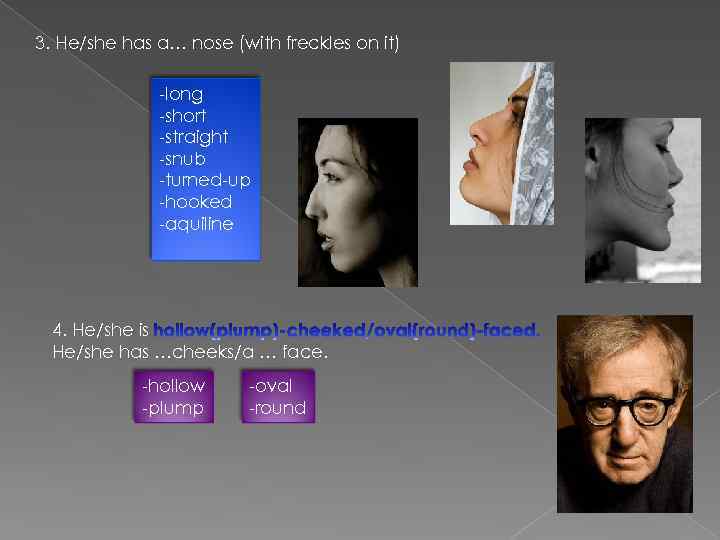Click the line "He/she has …cheeks/a … face."
Image resolution: width=720 pixels, height=540 pixels.
(x=190, y=352)
